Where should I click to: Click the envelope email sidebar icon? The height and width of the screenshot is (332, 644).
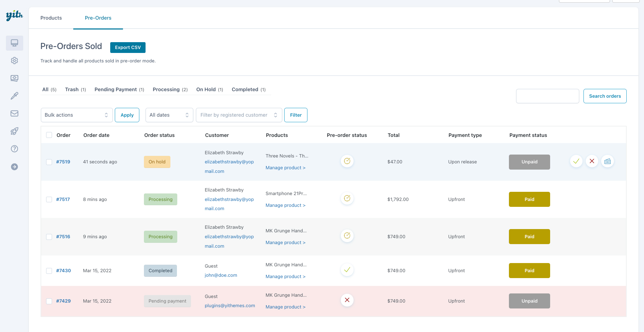[14, 113]
